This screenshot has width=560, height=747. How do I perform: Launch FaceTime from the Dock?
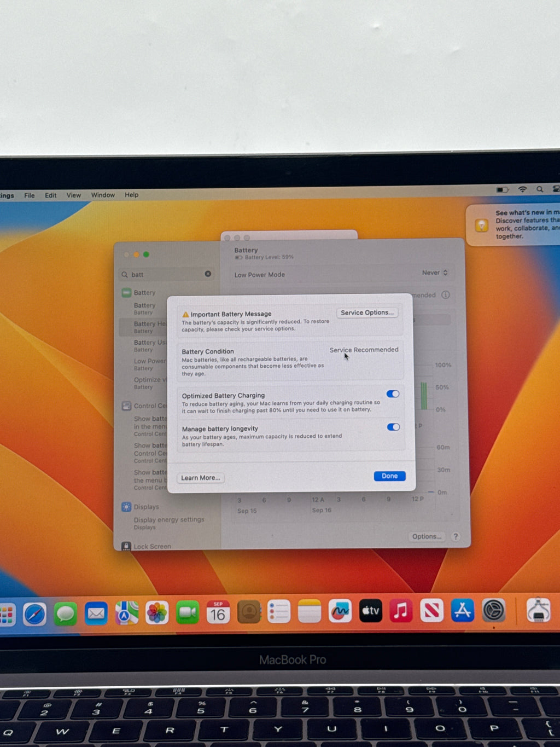(x=188, y=613)
